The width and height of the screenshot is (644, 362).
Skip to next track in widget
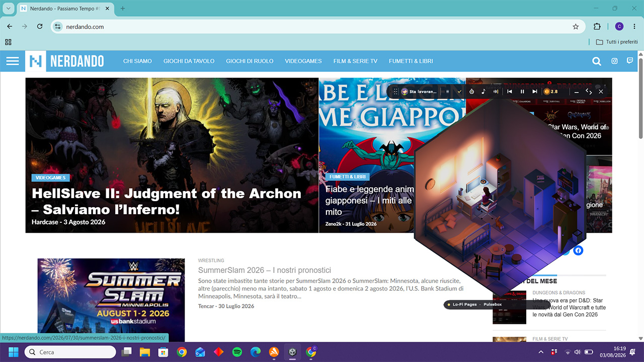[535, 92]
